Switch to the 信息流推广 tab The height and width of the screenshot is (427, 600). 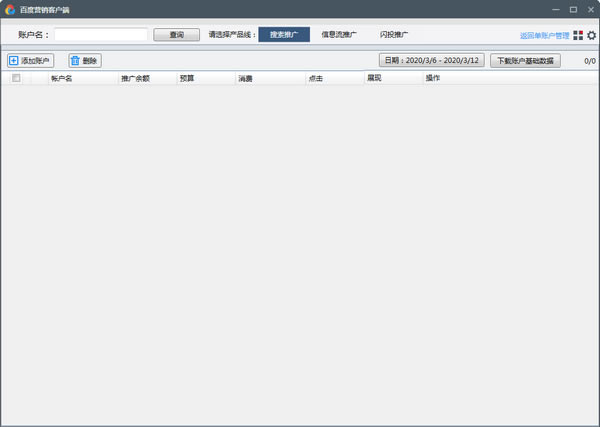[x=338, y=35]
